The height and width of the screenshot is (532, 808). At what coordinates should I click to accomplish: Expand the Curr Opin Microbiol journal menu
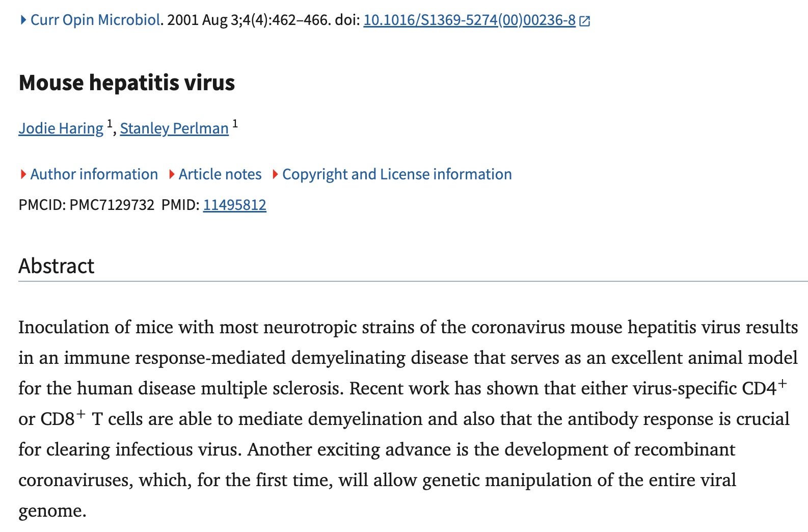tap(95, 20)
